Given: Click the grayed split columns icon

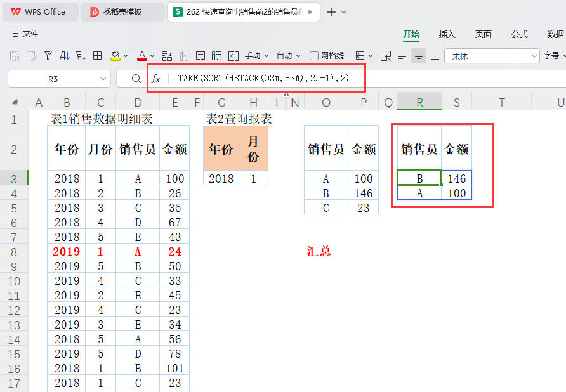Looking at the screenshot, I should click(x=184, y=56).
